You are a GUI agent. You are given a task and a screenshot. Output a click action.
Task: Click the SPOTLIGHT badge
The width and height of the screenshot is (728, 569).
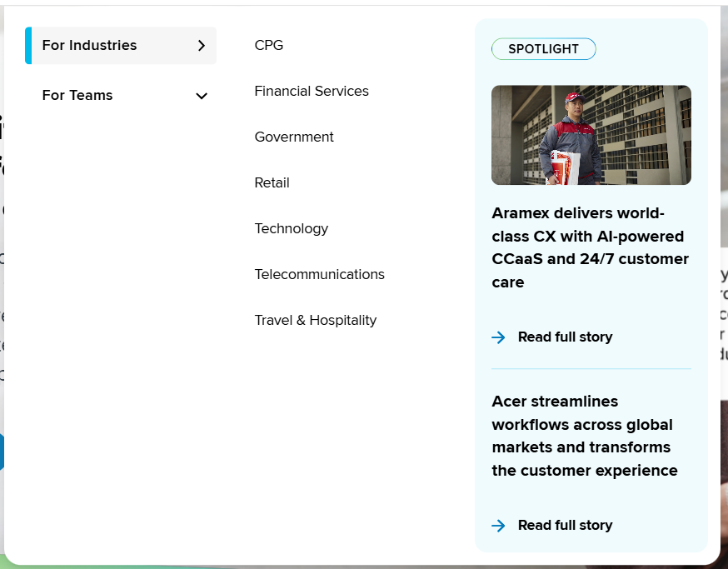pyautogui.click(x=543, y=49)
